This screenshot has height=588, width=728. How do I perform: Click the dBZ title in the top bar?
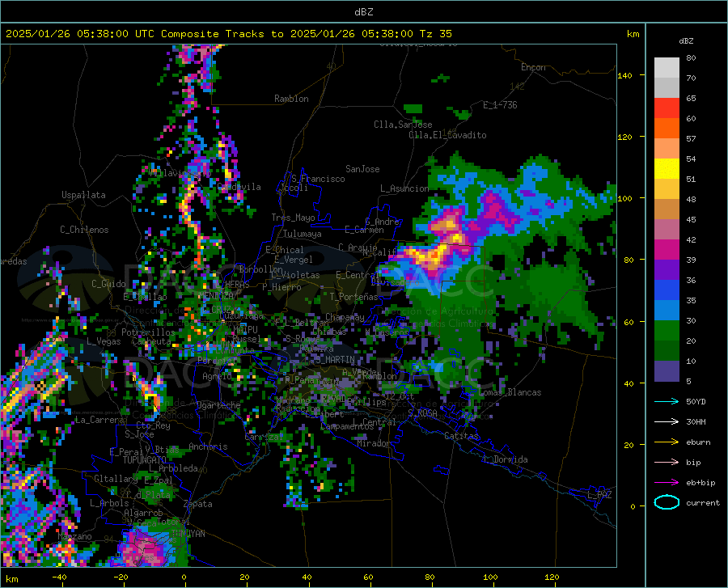pyautogui.click(x=363, y=12)
